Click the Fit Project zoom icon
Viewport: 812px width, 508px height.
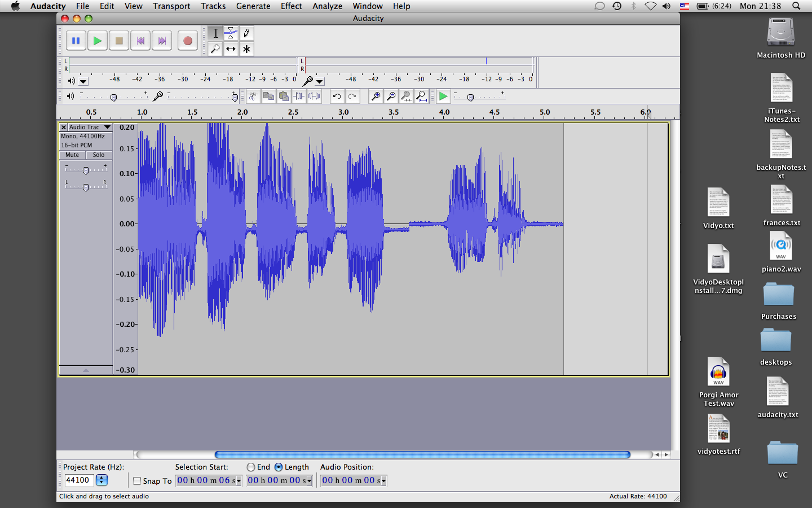coord(421,97)
